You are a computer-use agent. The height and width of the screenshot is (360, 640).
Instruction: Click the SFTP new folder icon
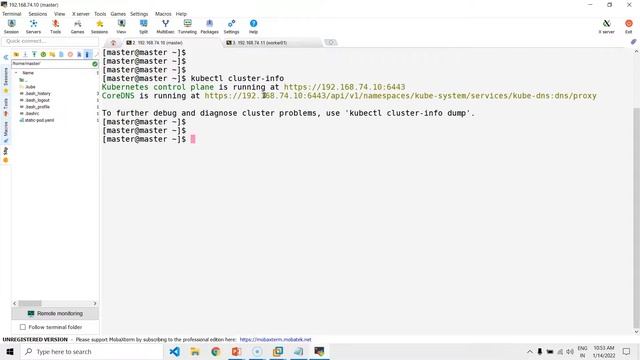(x=52, y=54)
